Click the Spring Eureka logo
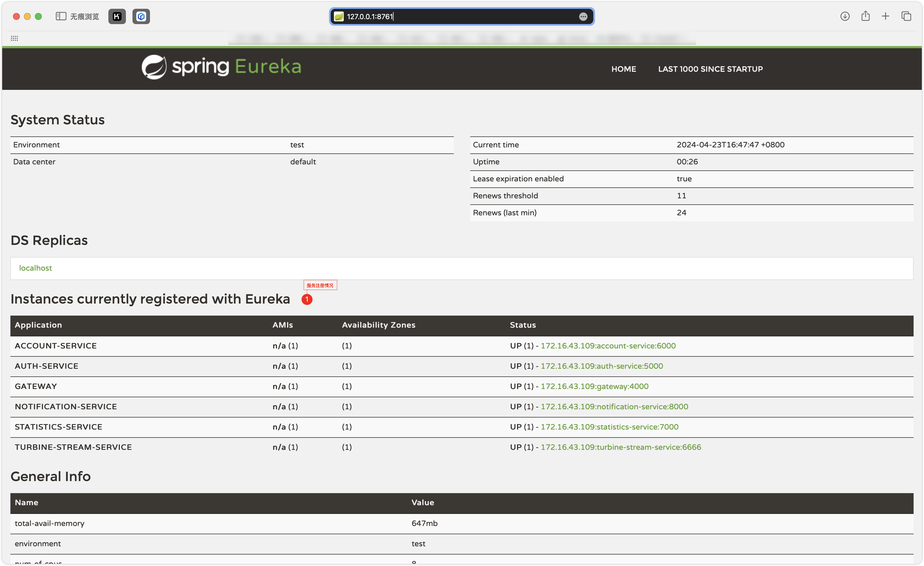Viewport: 924px width, 566px height. click(221, 67)
